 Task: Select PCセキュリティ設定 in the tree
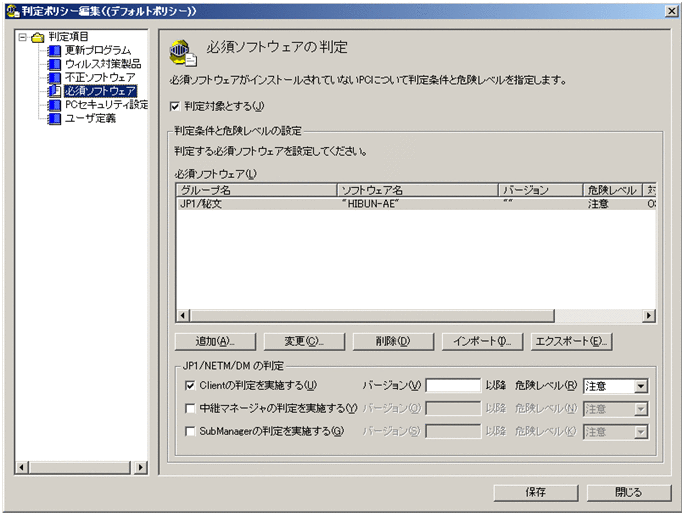106,105
